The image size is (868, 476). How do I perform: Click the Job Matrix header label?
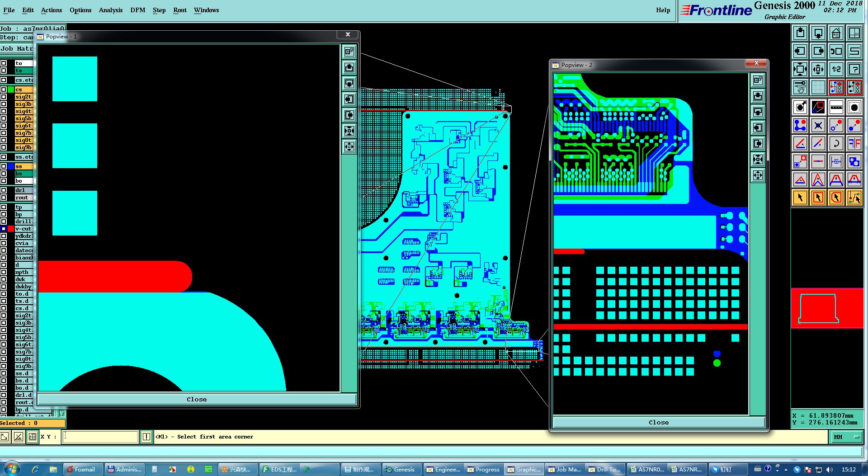pos(17,48)
